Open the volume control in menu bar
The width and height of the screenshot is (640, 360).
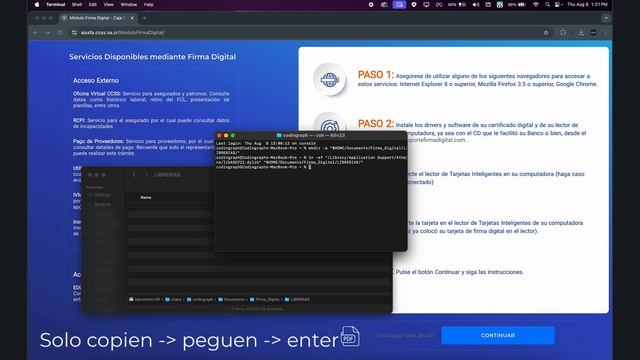(x=476, y=4)
